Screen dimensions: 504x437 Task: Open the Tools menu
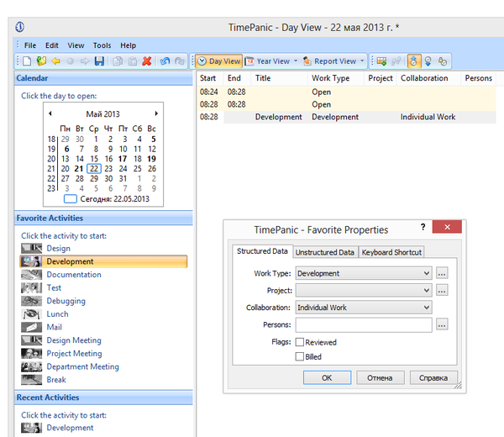(x=102, y=45)
